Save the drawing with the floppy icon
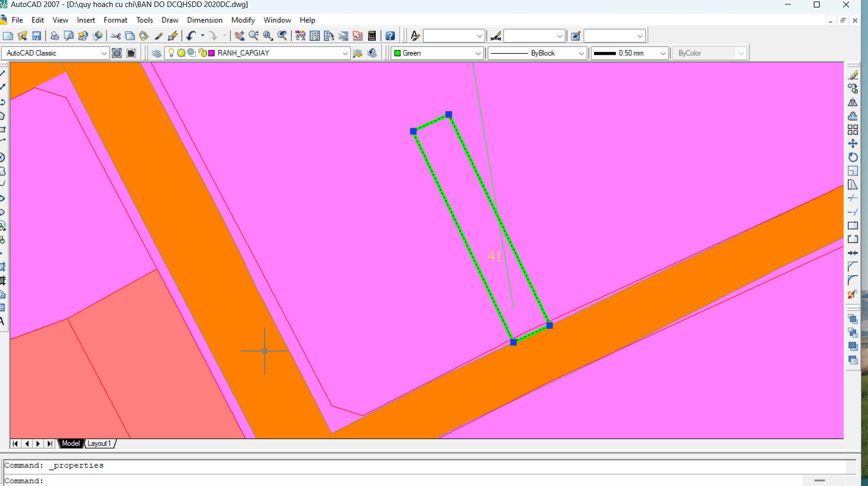 (x=36, y=36)
